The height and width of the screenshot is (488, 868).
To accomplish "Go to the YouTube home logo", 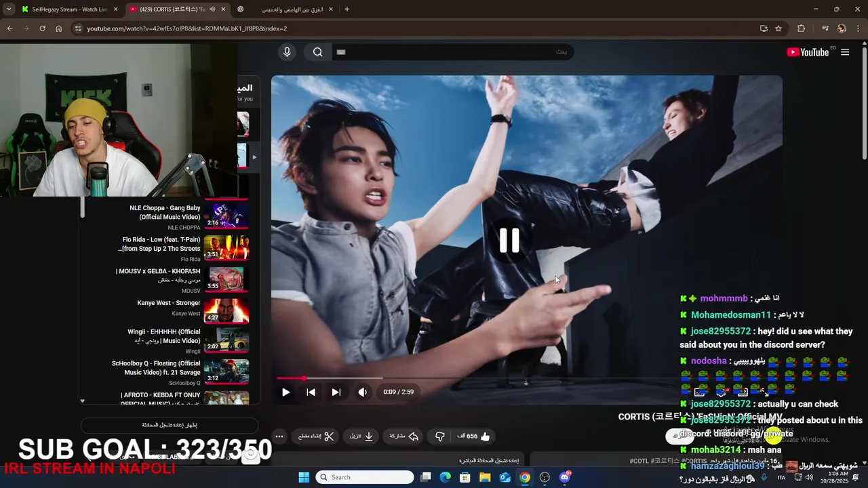I will (x=807, y=52).
